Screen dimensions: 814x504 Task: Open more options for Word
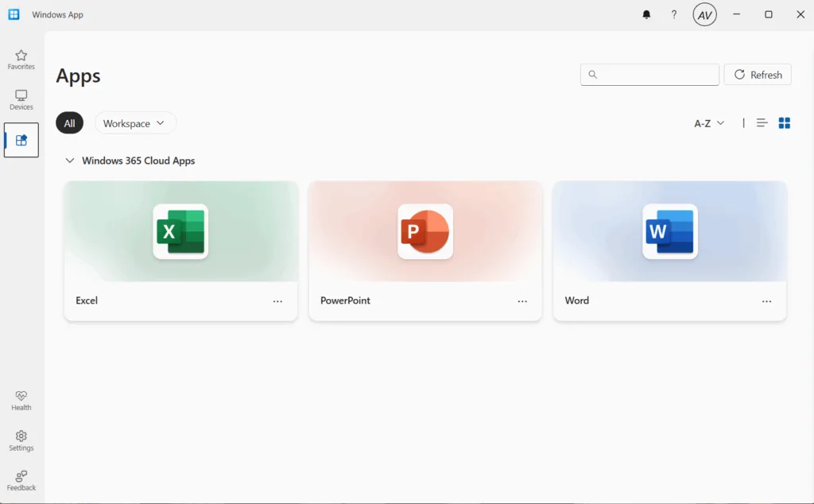[x=766, y=301]
